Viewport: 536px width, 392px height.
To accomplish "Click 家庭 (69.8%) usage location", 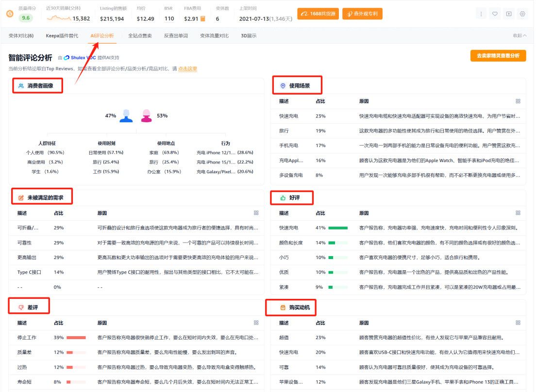I will (164, 153).
